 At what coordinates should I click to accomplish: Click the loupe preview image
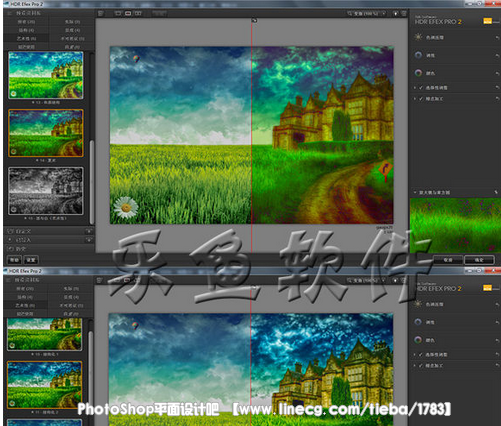pos(455,225)
